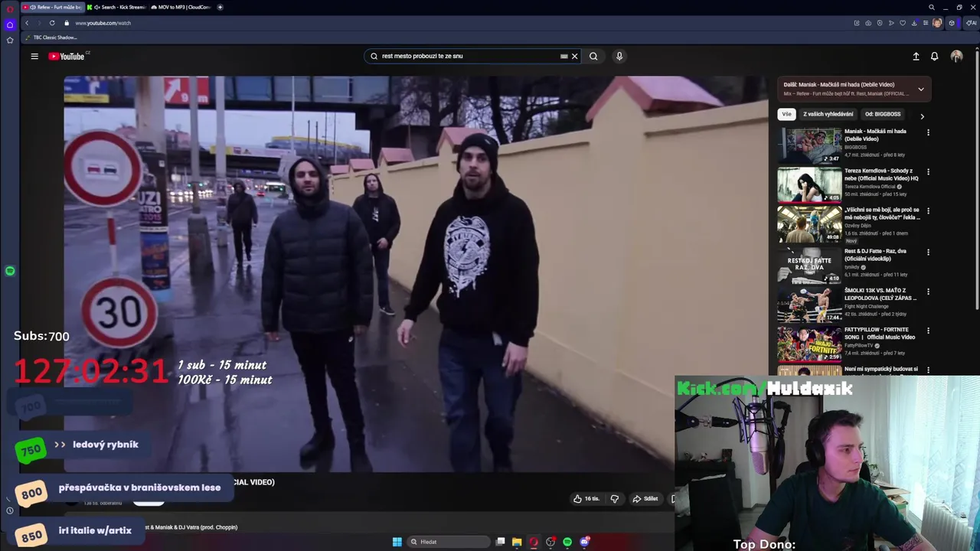980x551 pixels.
Task: Open the YouTube notifications bell
Action: click(x=934, y=56)
